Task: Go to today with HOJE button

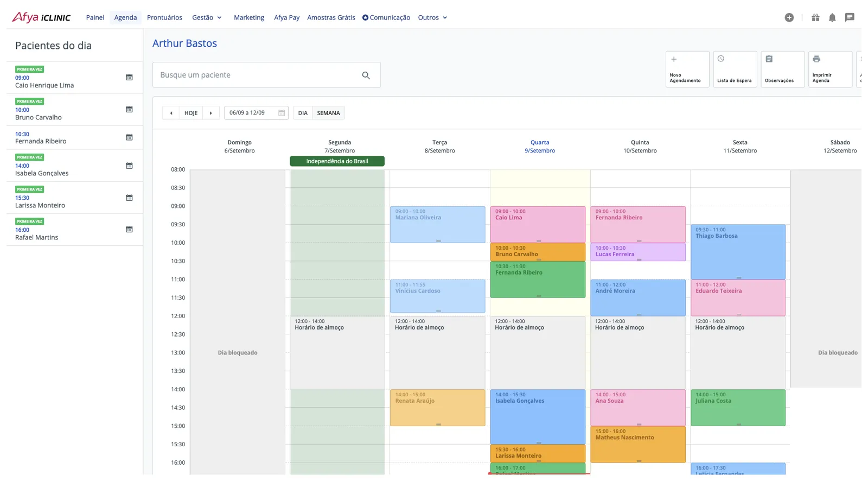Action: [x=191, y=113]
